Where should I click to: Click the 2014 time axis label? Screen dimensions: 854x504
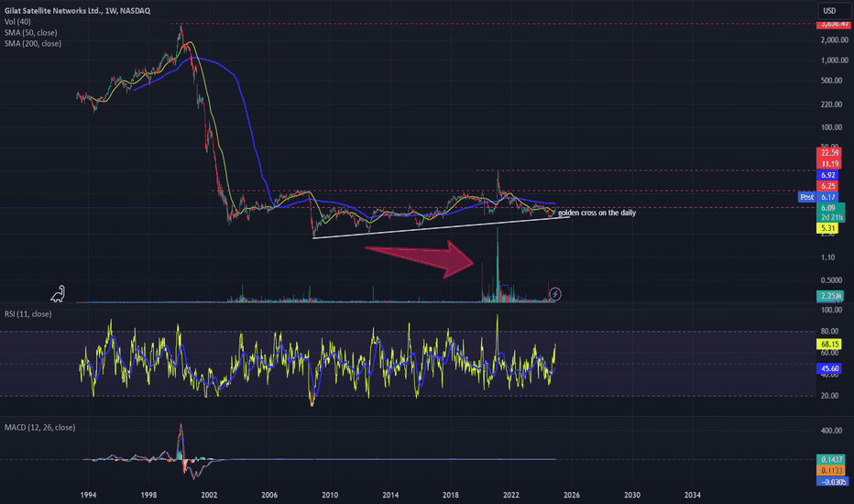tap(390, 495)
